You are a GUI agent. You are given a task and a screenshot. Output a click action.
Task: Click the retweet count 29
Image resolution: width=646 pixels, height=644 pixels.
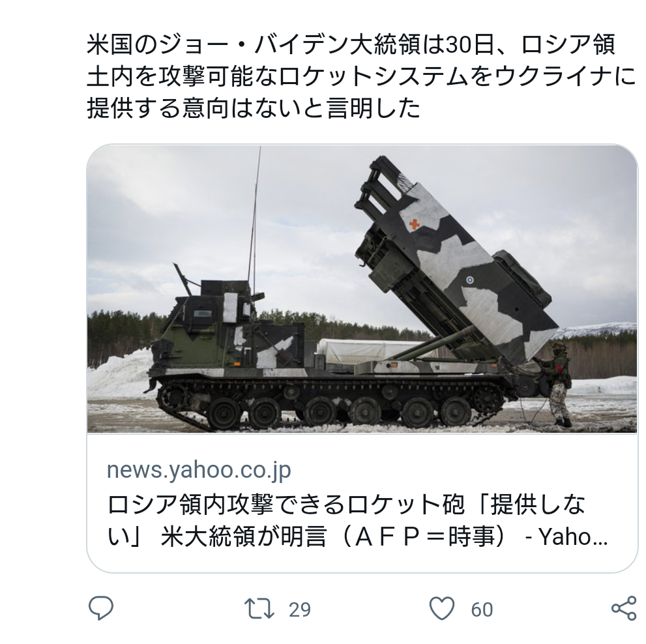[299, 610]
